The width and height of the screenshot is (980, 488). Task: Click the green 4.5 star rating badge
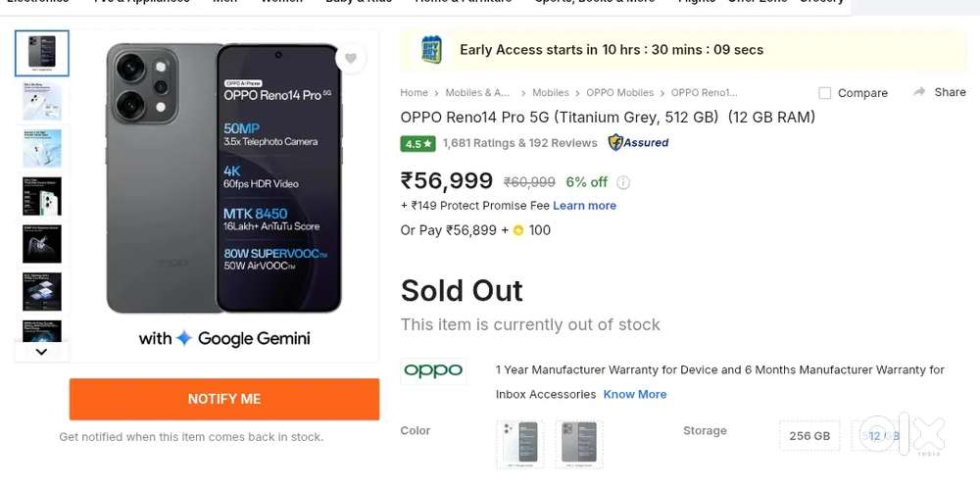coord(417,143)
